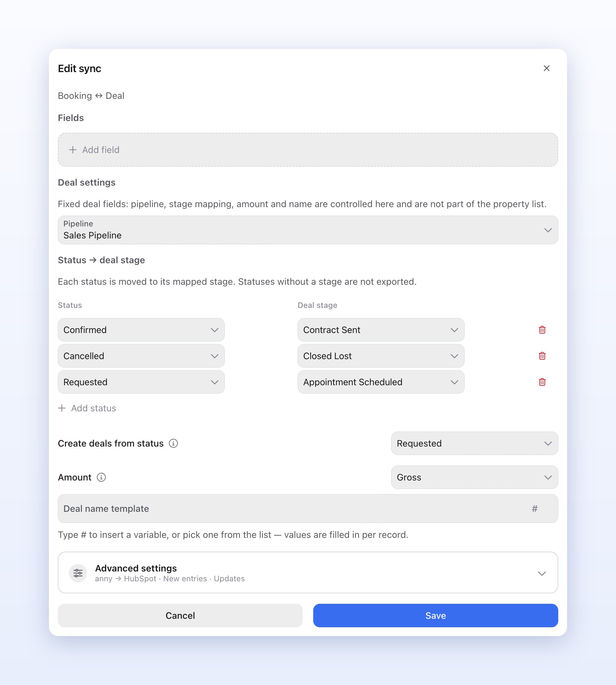Click the Deal stage column label
The width and height of the screenshot is (616, 685).
(317, 305)
